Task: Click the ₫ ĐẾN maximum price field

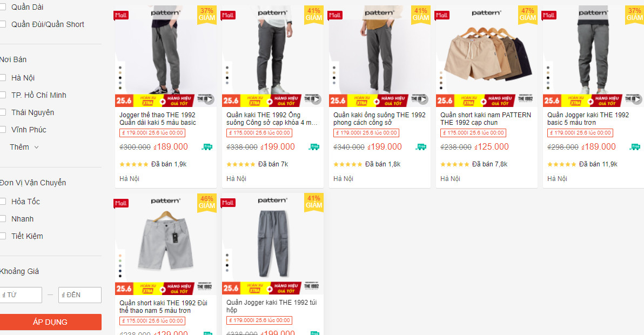Action: point(79,295)
